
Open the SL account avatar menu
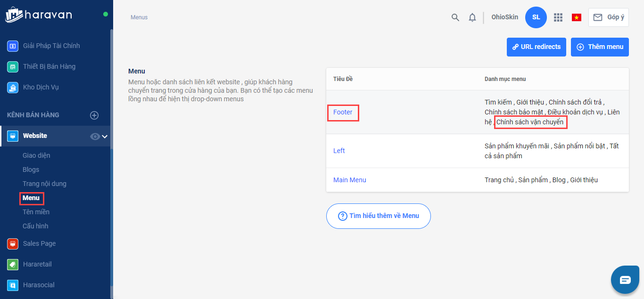(536, 17)
